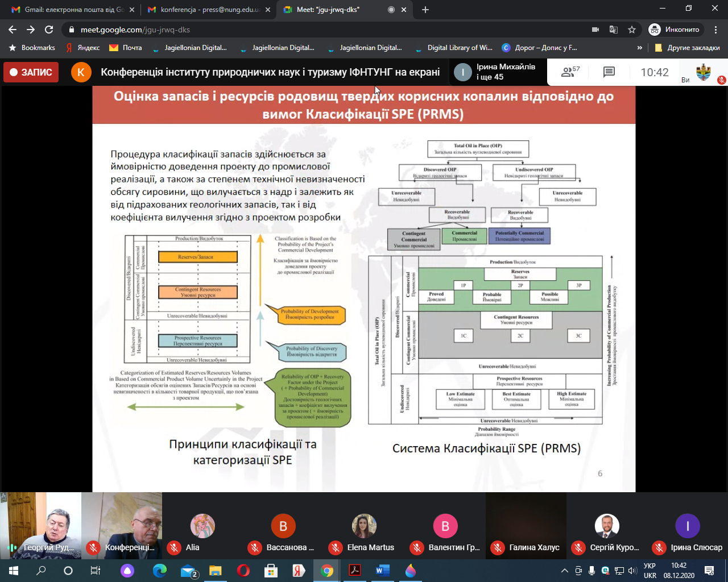Launch Opera browser from the taskbar
The image size is (728, 582).
[x=243, y=571]
